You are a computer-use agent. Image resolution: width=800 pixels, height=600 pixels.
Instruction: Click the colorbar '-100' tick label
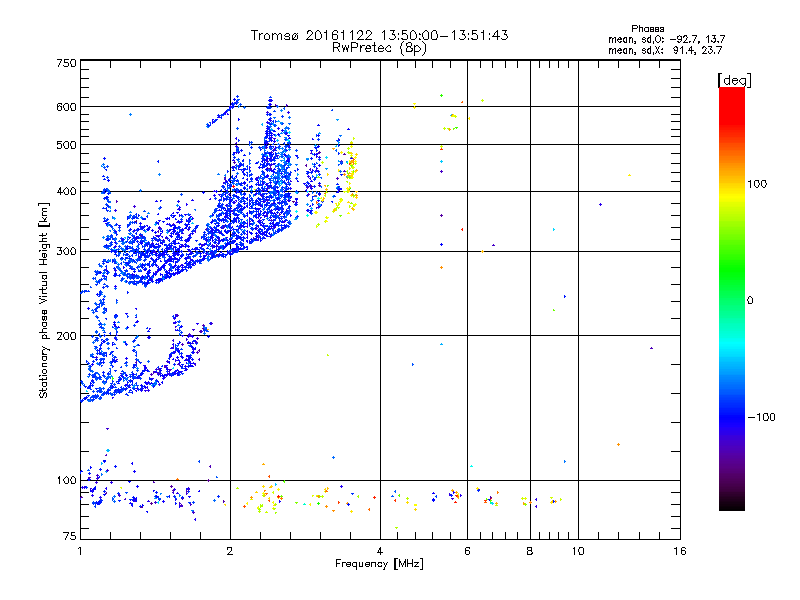(761, 417)
